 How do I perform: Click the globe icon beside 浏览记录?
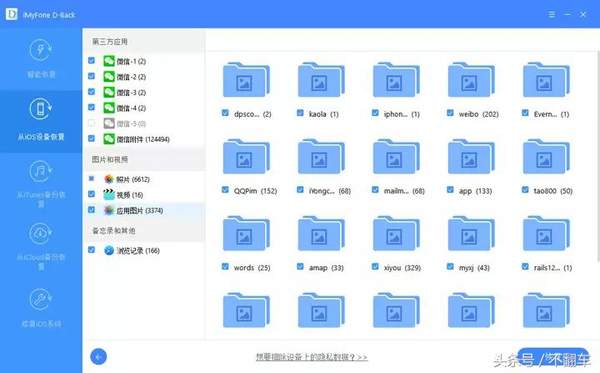(109, 251)
